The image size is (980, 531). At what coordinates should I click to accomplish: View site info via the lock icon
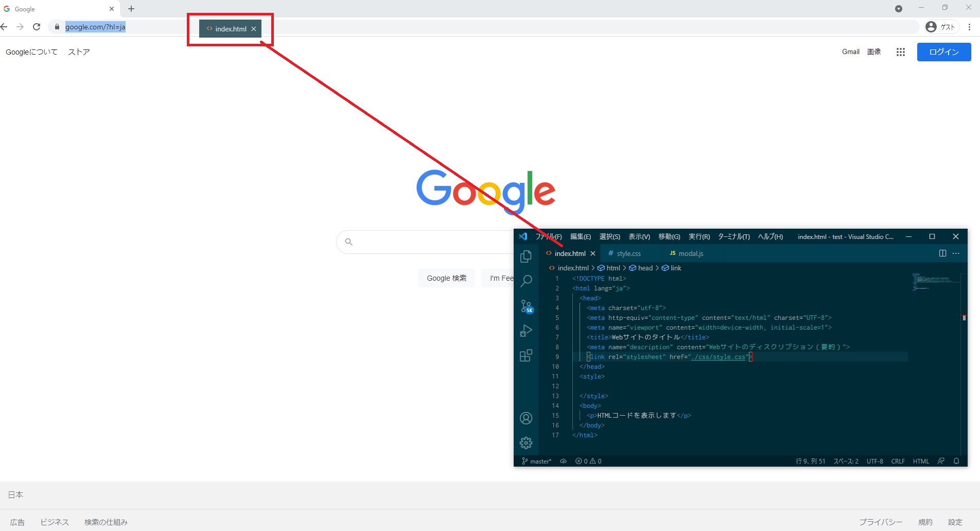pos(57,27)
